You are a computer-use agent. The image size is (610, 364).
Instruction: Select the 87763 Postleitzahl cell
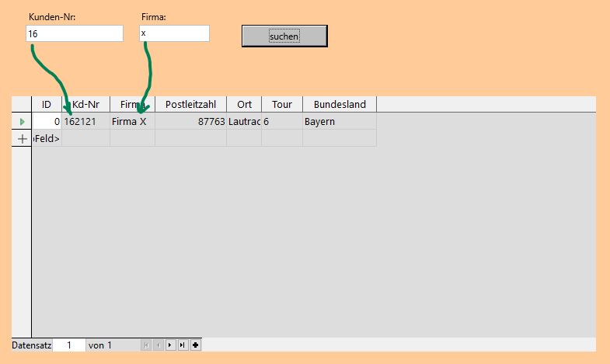[190, 122]
